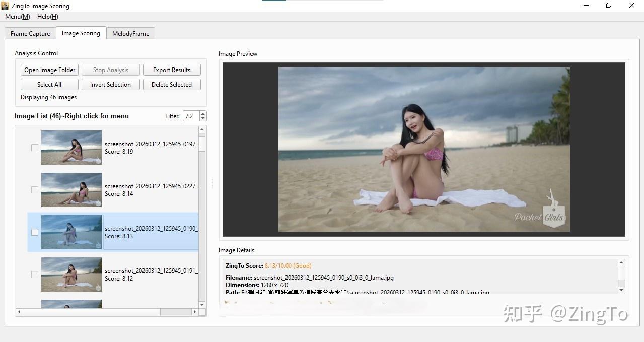Check the box for image scored 8.14
The height and width of the screenshot is (342, 644).
pyautogui.click(x=35, y=190)
